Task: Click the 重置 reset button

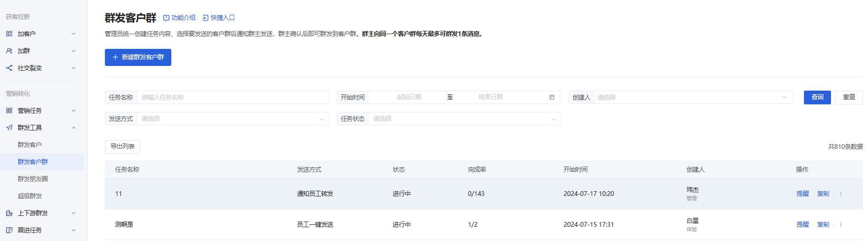Action: (849, 97)
